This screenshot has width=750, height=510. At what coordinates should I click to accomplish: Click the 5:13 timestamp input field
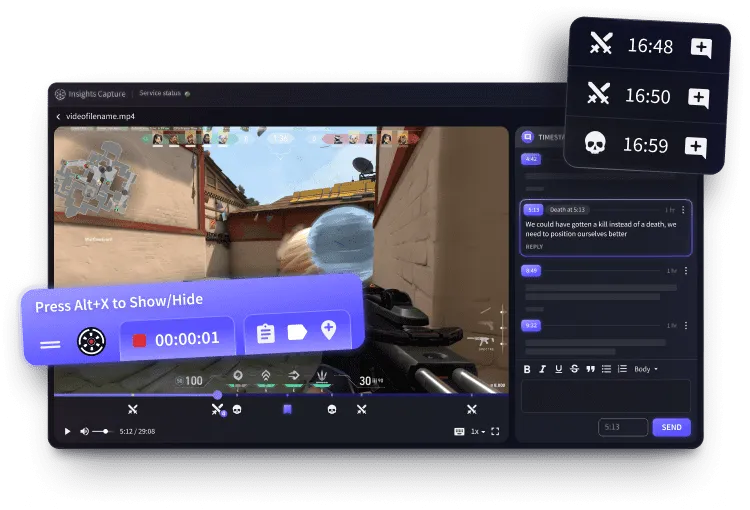coord(623,427)
